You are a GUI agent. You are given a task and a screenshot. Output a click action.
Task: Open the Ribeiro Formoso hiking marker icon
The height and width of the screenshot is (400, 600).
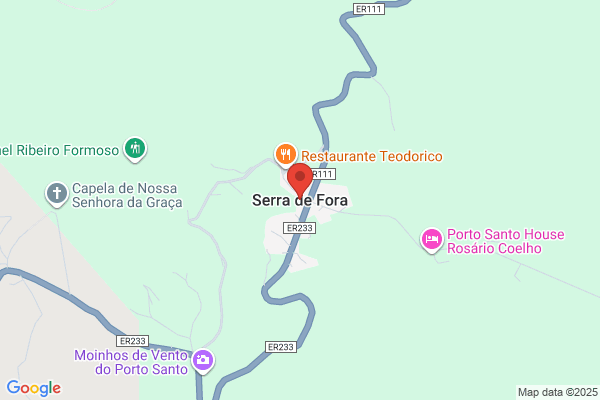(x=135, y=149)
